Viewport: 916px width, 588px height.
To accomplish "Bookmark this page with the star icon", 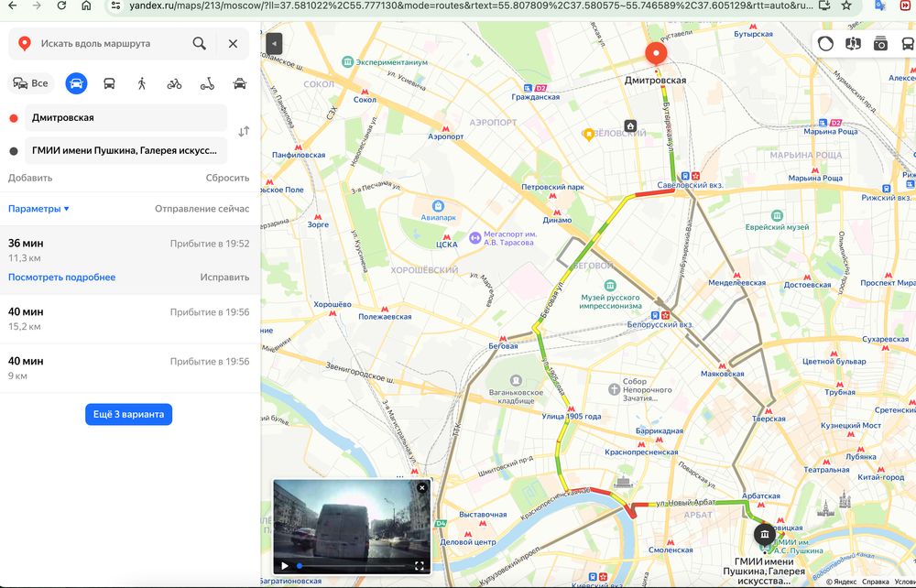I will [845, 5].
